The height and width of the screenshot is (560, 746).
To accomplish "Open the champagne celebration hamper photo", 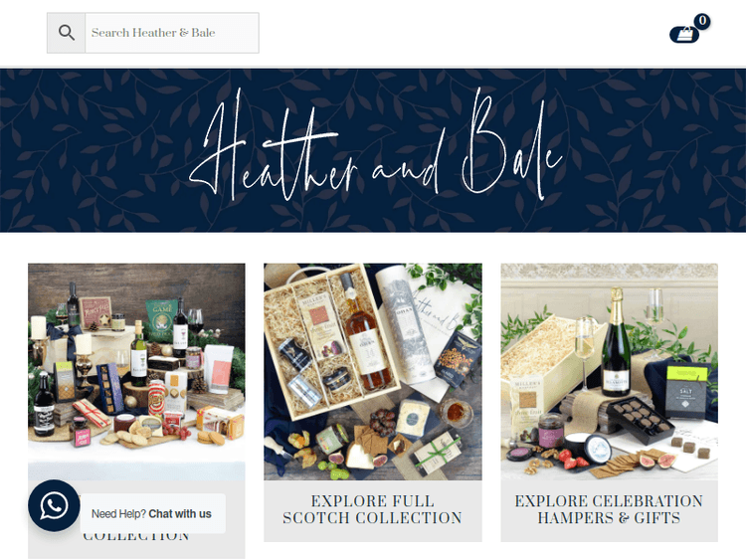I will (609, 372).
